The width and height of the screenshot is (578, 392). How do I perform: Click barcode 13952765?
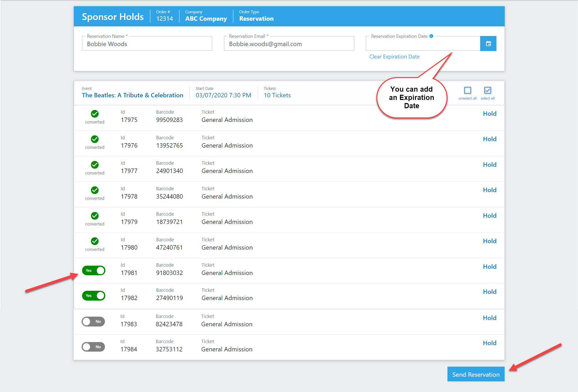point(169,146)
